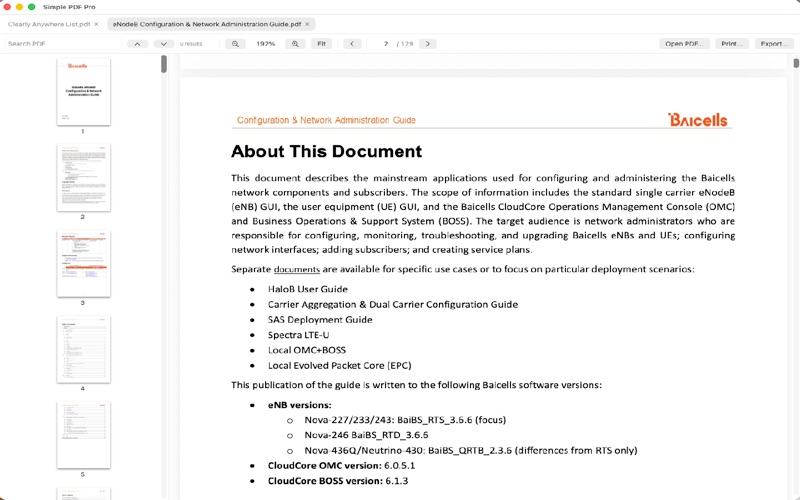
Task: Open page 4 thumbnail
Action: tap(84, 349)
